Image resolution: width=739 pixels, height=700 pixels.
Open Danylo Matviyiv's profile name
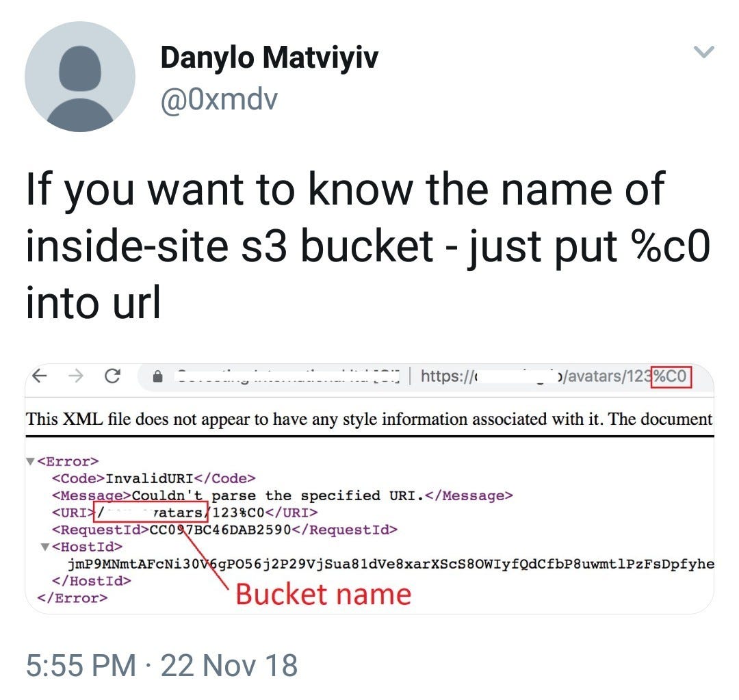point(269,58)
